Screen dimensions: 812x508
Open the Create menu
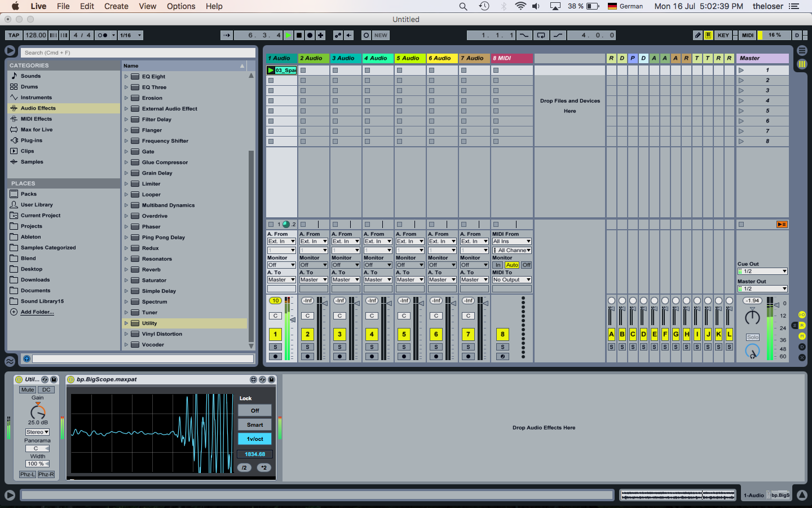tap(116, 6)
